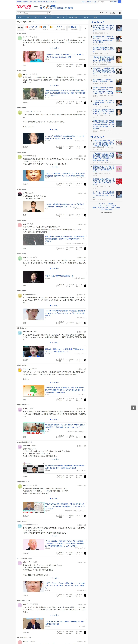Toggle なるほど 84 on psychogun comment
Screen dimensions: 138x644
tap(70, 400)
